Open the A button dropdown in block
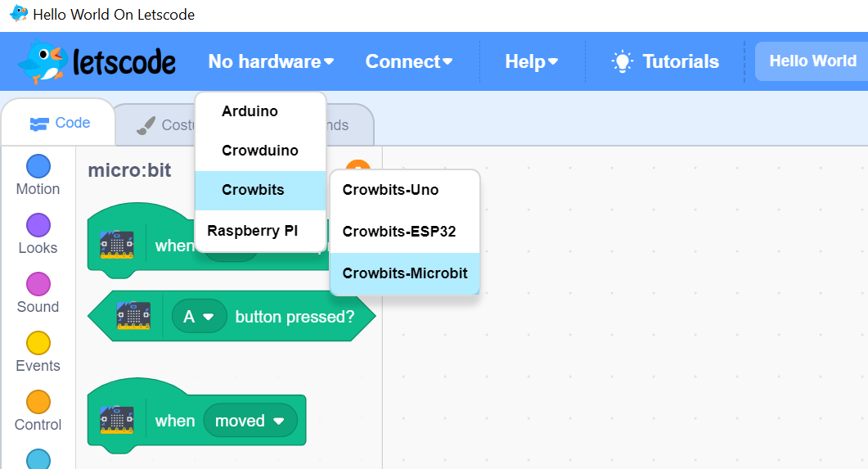 [200, 317]
